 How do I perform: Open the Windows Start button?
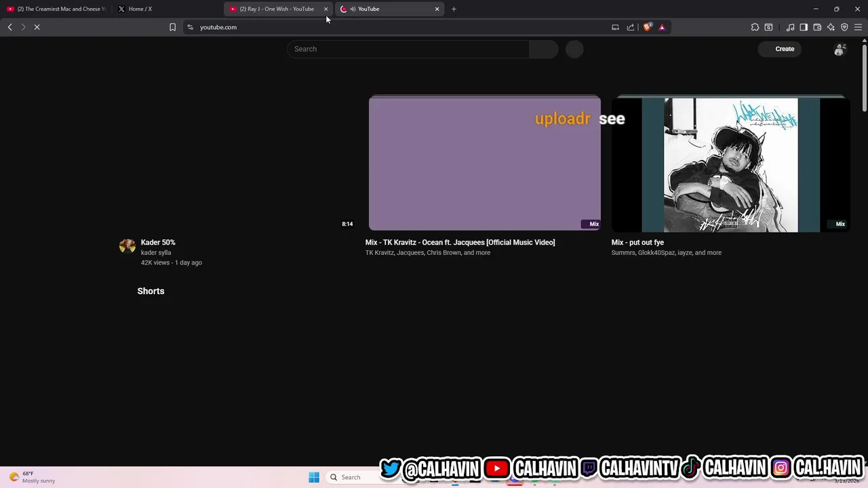[314, 477]
